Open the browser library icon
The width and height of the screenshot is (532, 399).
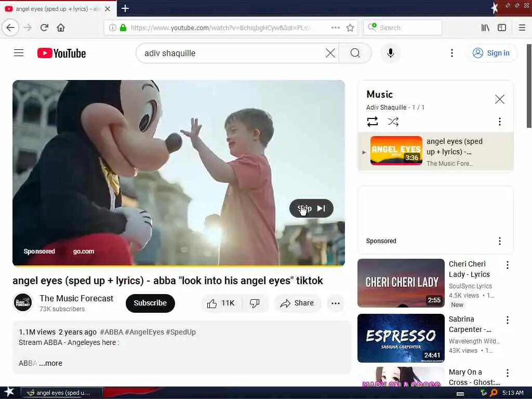pos(485,28)
